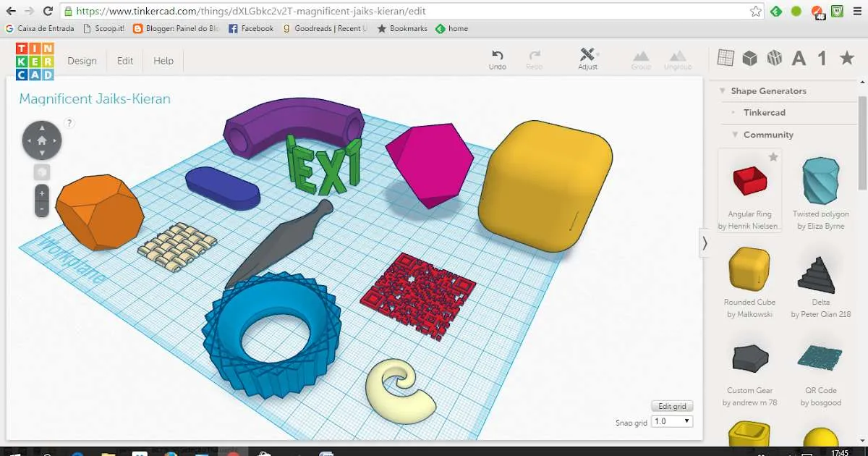Click the Group icon
This screenshot has height=456, width=868.
click(x=640, y=58)
